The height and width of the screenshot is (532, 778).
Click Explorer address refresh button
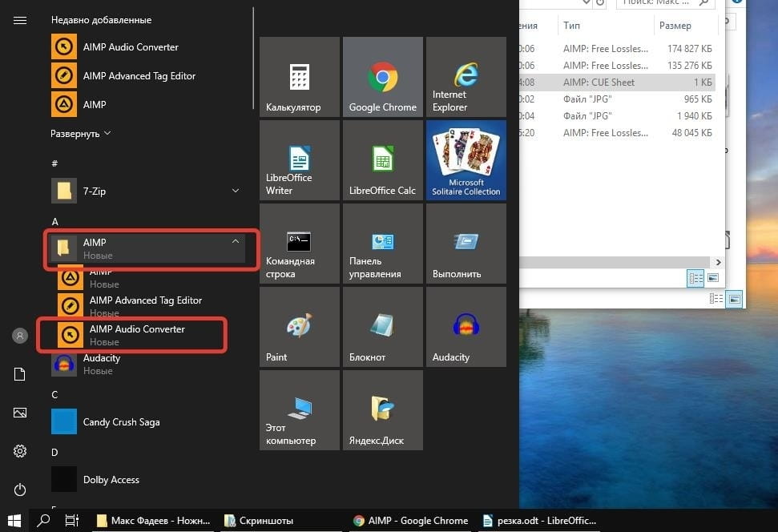click(600, 3)
